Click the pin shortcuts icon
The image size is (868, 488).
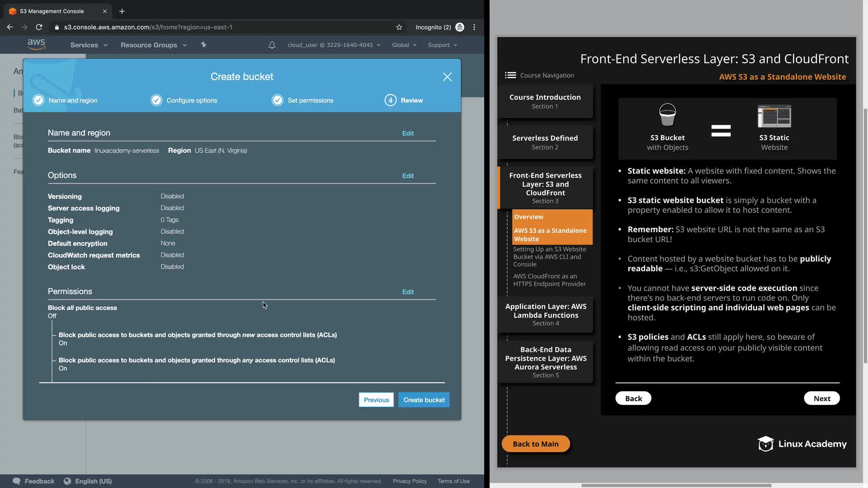203,45
